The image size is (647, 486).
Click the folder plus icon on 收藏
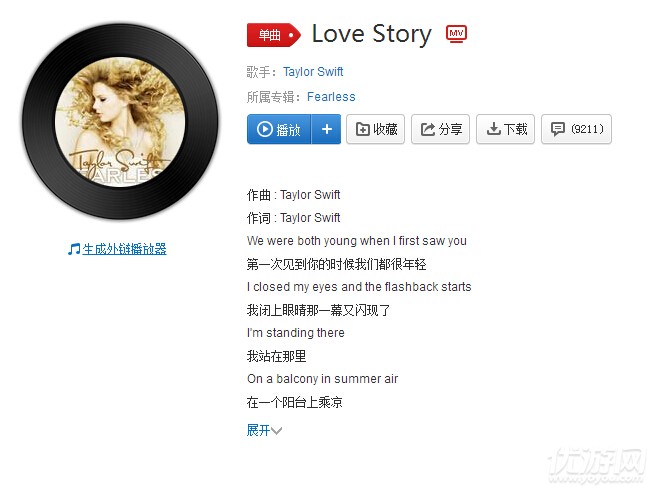pos(363,129)
